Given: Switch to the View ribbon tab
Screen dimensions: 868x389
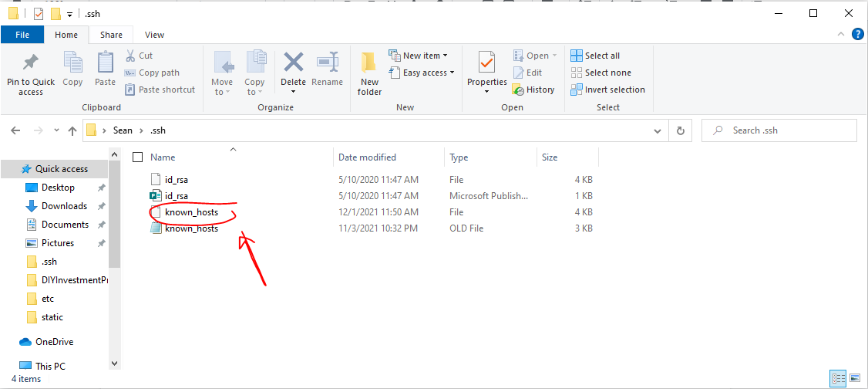Looking at the screenshot, I should 154,35.
